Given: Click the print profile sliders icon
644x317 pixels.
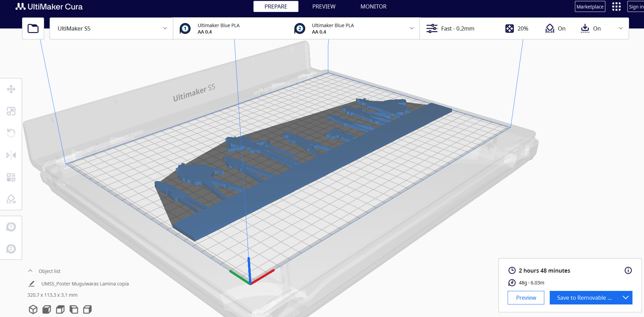Looking at the screenshot, I should pos(432,28).
